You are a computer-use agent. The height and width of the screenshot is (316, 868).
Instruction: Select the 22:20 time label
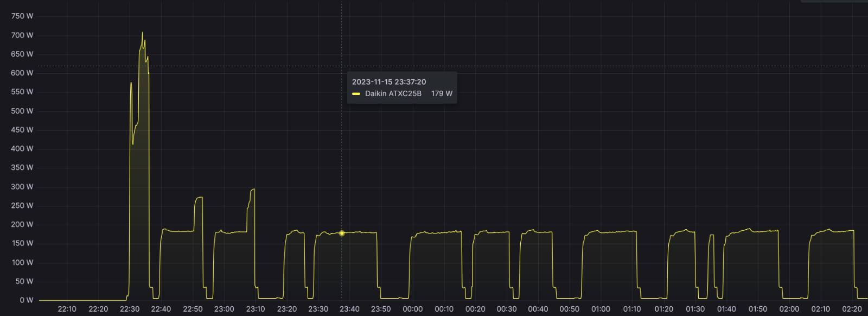(x=98, y=309)
